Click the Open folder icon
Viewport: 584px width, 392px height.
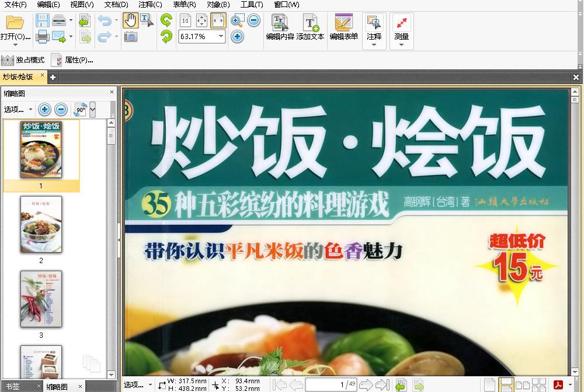15,22
